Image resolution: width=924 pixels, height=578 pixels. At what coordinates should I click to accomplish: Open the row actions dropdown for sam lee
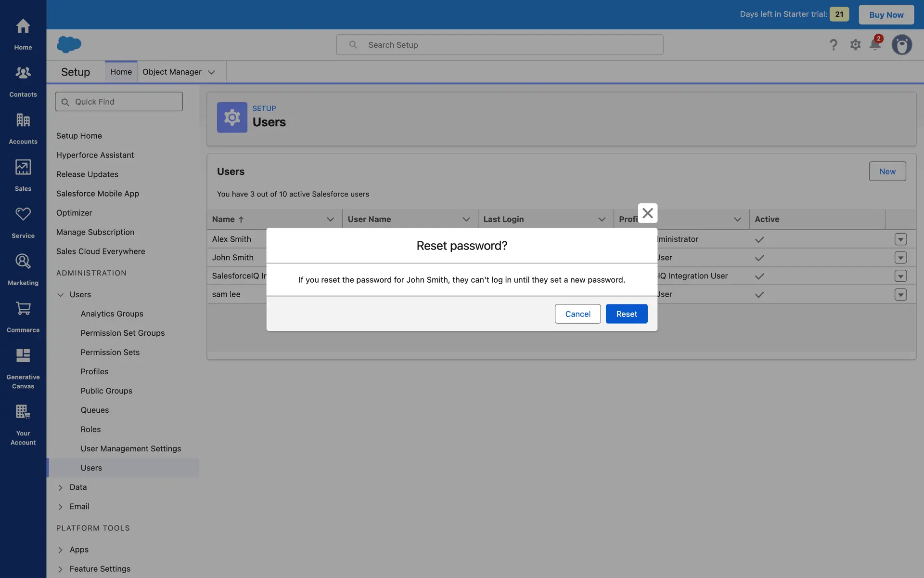(900, 294)
